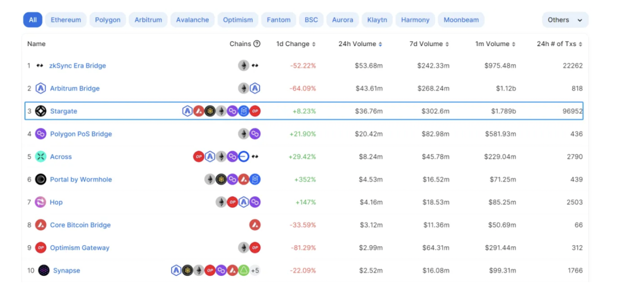Click green Aurora chain icon in Synapse row

[244, 270]
